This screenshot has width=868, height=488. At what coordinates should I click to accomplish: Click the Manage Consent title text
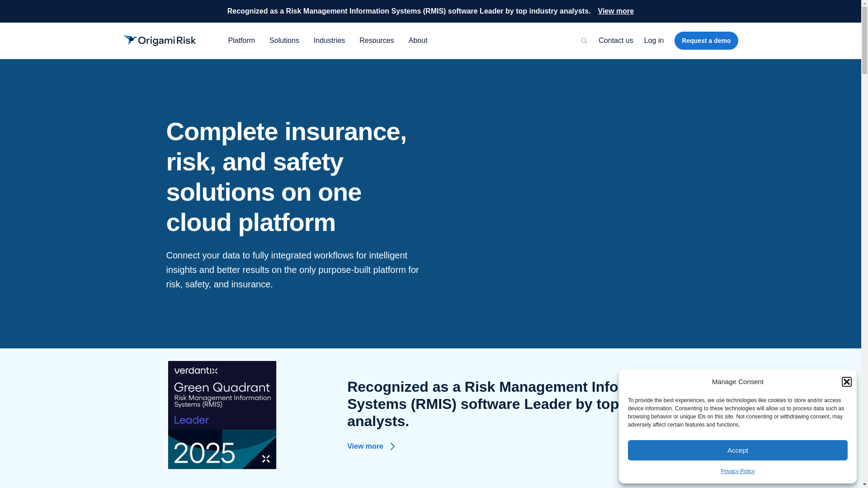click(x=737, y=382)
